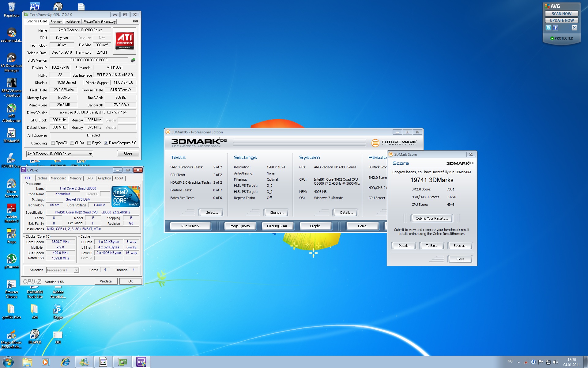
Task: Launch the Skype desktop shortcut
Action: point(58,312)
